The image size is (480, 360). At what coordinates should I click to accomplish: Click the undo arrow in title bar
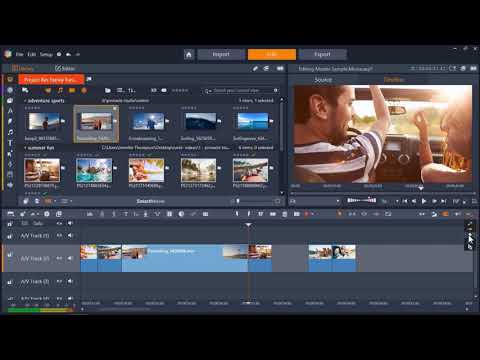[69, 54]
